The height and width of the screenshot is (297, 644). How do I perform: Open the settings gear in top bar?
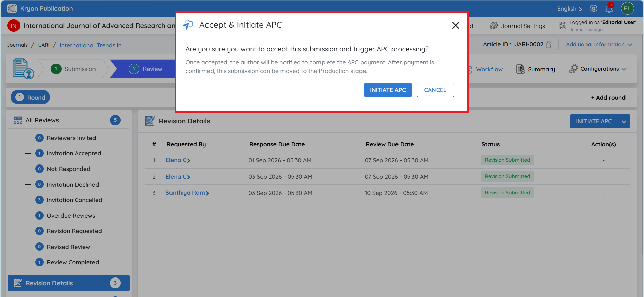593,9
